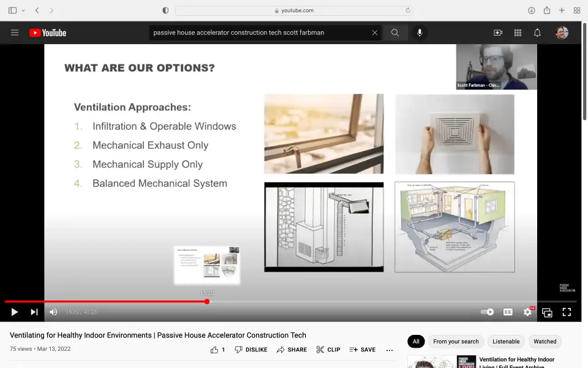Expand the more actions ellipsis menu
Screen dimensions: 588x368
point(390,350)
